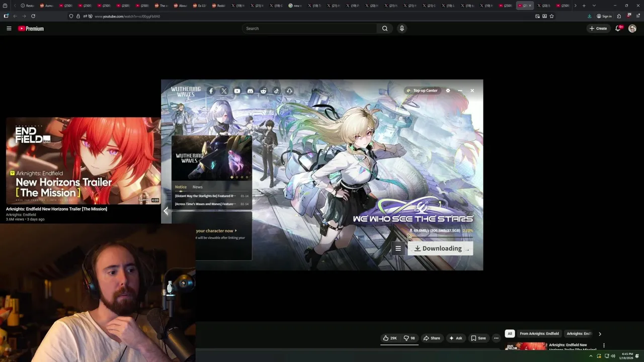Viewport: 644px width, 362px height.
Task: Open browser extensions puzzle icon
Action: pos(619,16)
